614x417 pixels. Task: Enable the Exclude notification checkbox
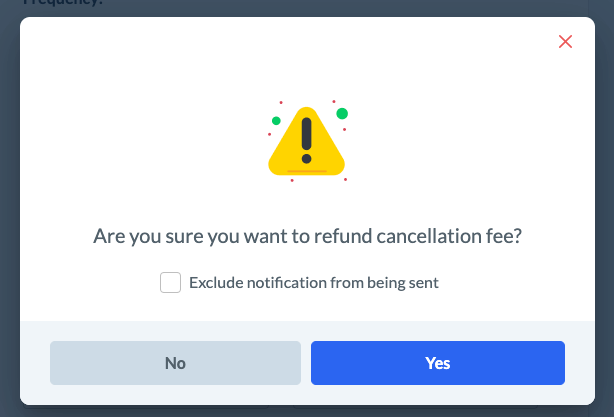click(x=170, y=283)
